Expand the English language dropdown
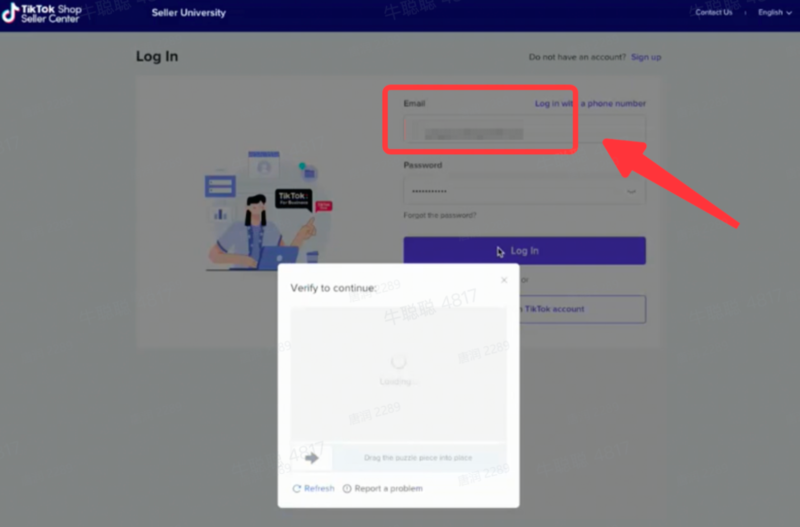800x527 pixels. pyautogui.click(x=774, y=13)
